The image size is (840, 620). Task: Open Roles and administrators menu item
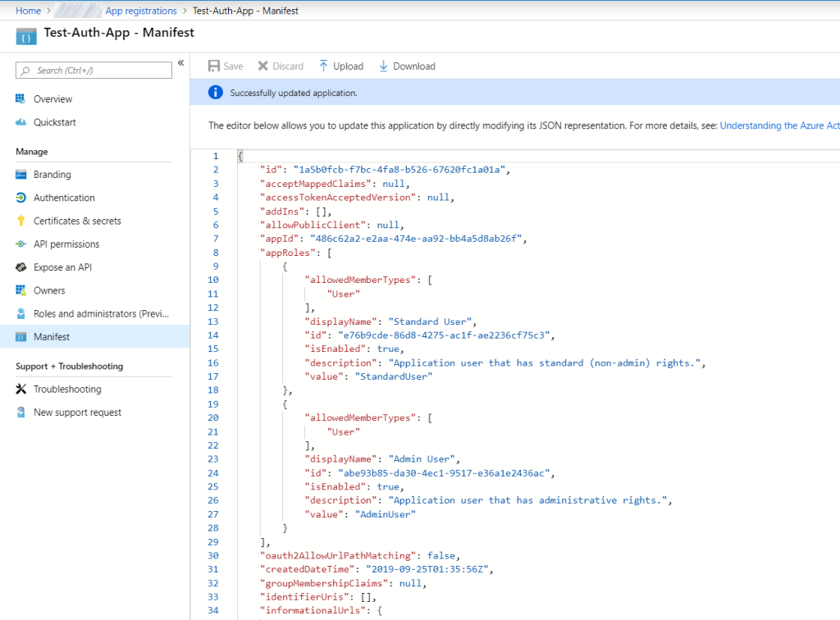101,314
